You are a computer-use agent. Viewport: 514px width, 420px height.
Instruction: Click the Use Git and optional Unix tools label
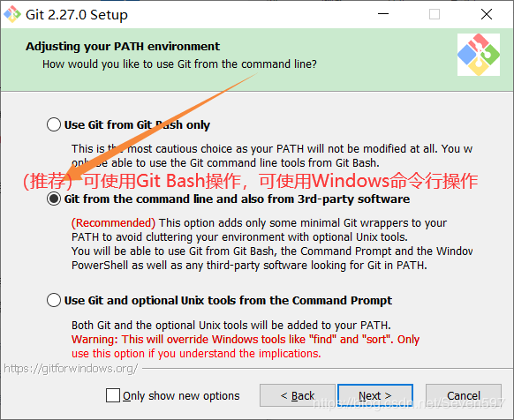[x=228, y=300]
